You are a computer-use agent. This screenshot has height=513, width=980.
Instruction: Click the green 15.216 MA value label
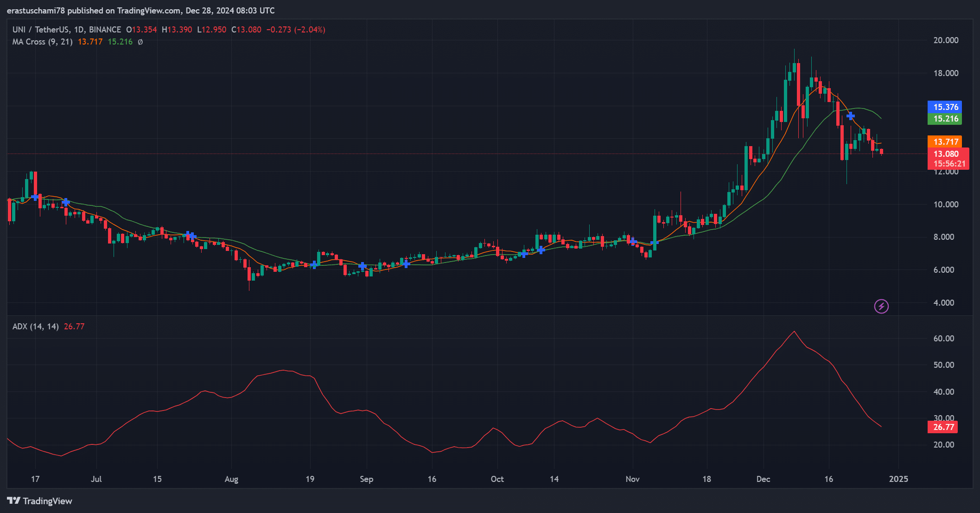coord(945,119)
